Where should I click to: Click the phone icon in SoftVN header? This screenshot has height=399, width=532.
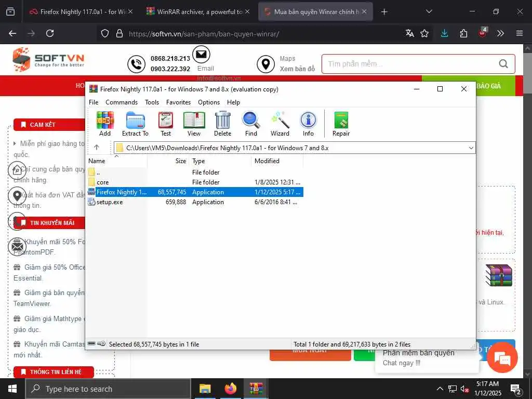[x=137, y=64]
